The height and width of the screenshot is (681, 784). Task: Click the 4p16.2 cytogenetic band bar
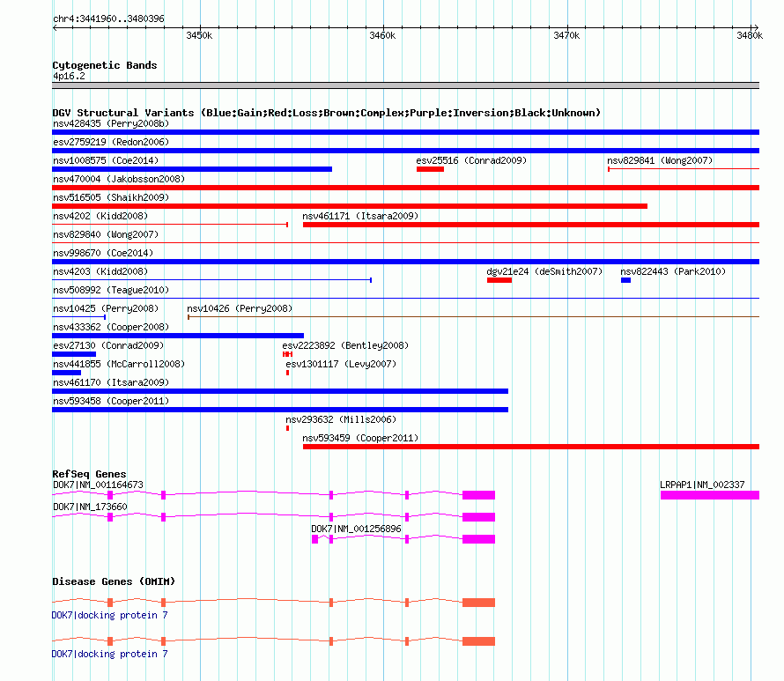coord(405,85)
